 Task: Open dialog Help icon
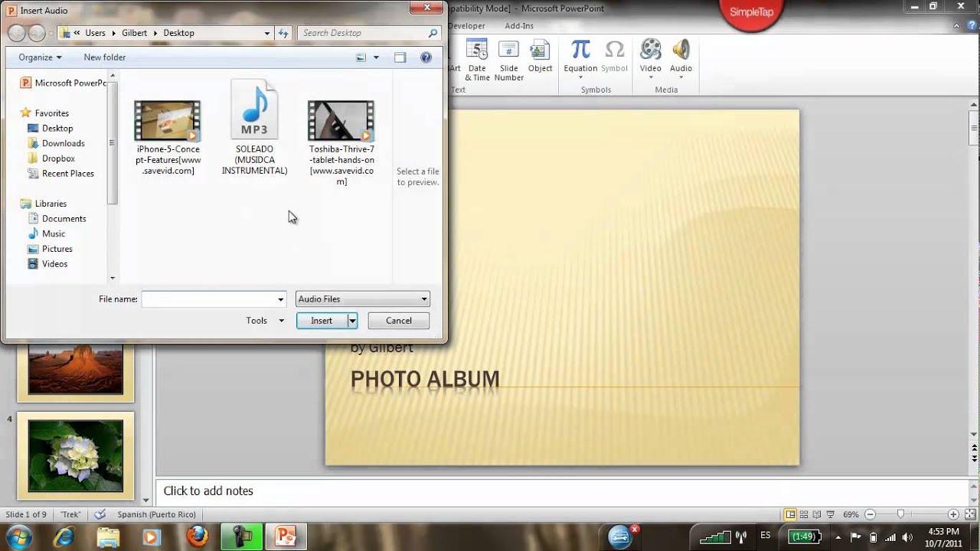point(426,57)
